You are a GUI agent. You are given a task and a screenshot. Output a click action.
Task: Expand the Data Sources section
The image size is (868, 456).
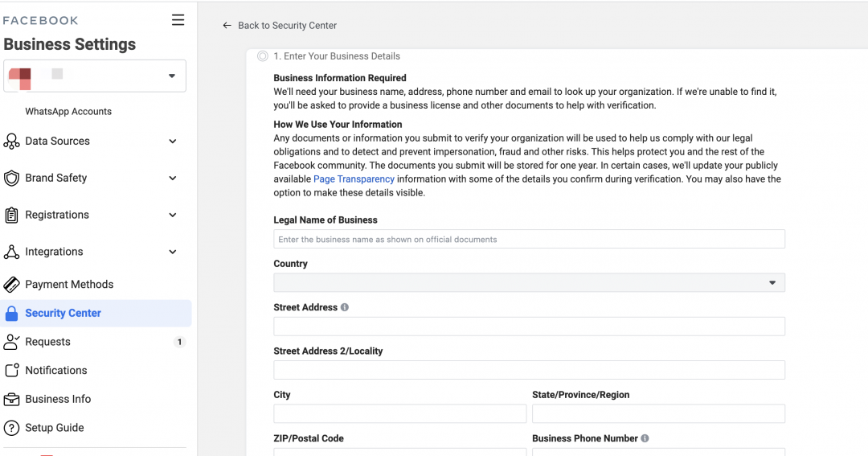[x=172, y=142]
